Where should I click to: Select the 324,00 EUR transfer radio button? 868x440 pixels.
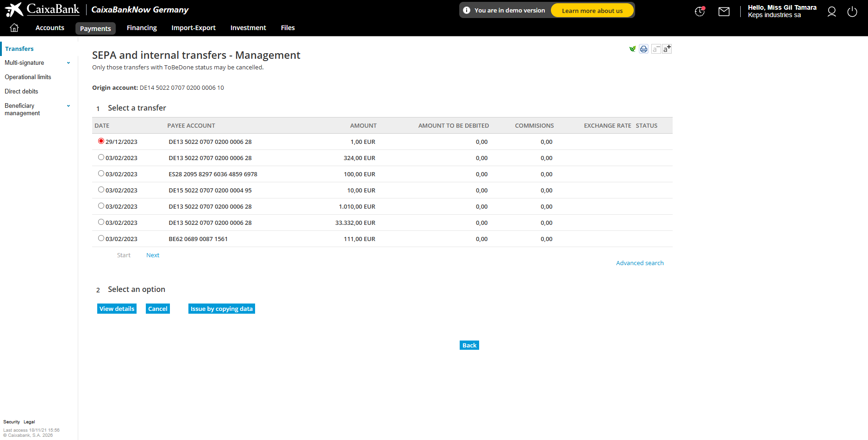click(x=101, y=157)
